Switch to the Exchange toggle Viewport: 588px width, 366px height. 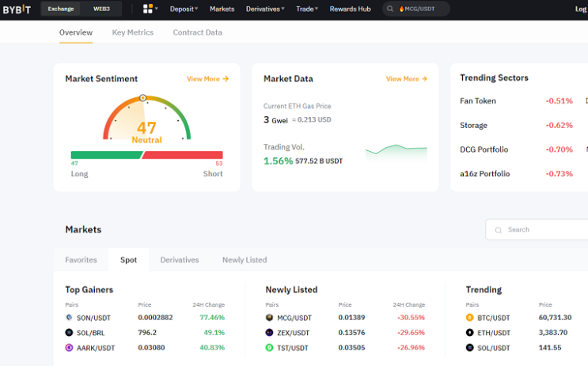61,9
